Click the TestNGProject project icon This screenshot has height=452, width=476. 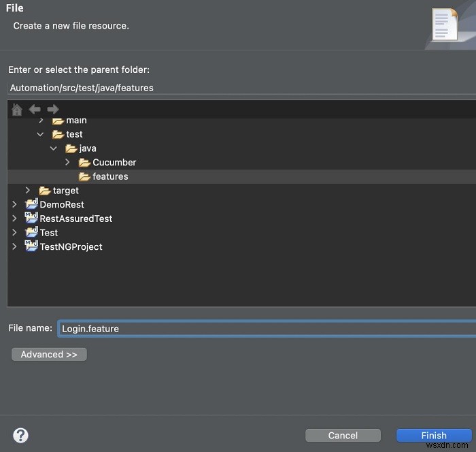pos(31,246)
